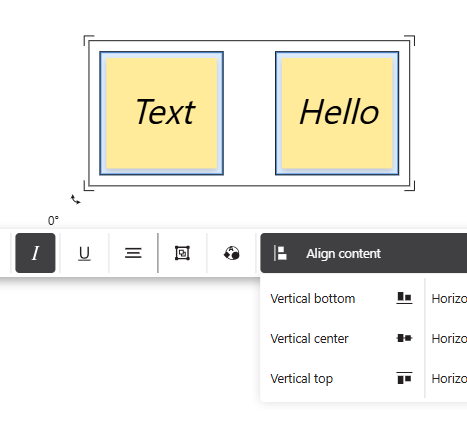Toggle italic text formatting
Viewport: 467px width, 428px height.
point(35,253)
